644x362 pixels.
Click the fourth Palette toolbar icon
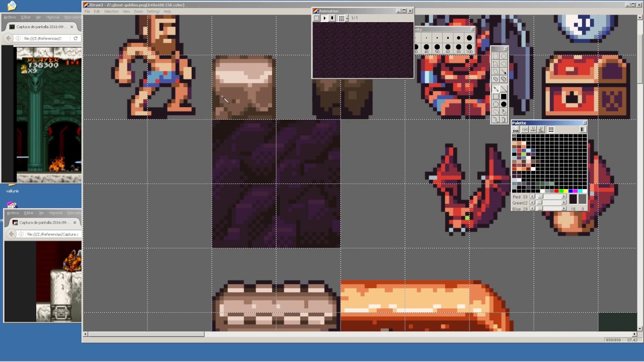click(541, 129)
